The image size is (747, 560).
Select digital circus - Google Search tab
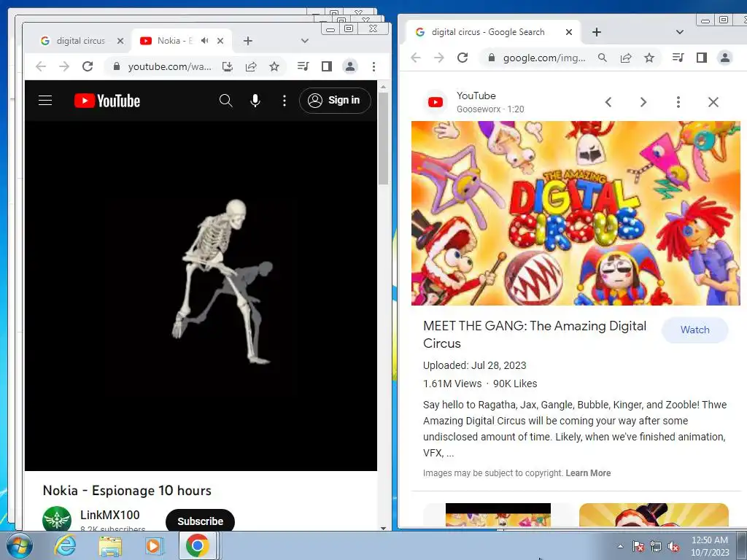pos(488,32)
